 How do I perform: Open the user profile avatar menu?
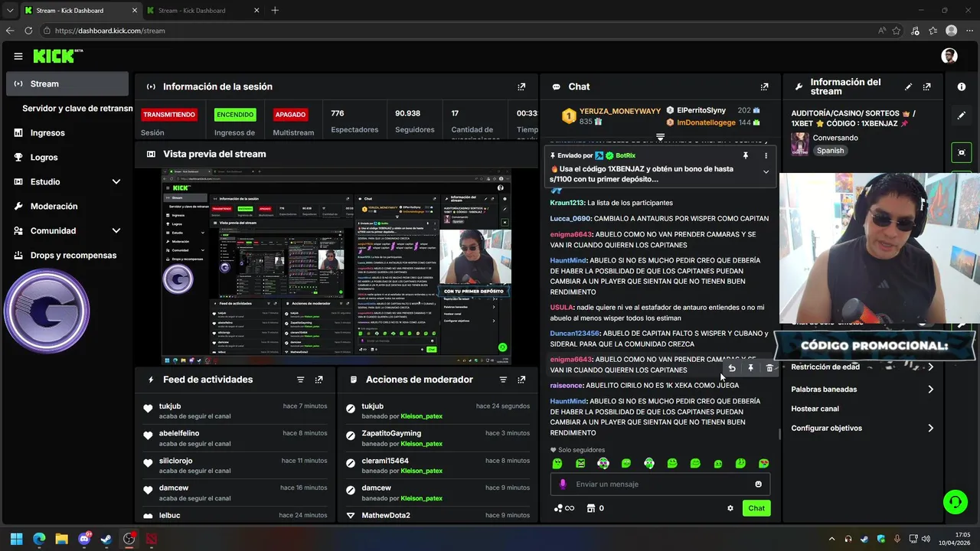(x=949, y=56)
